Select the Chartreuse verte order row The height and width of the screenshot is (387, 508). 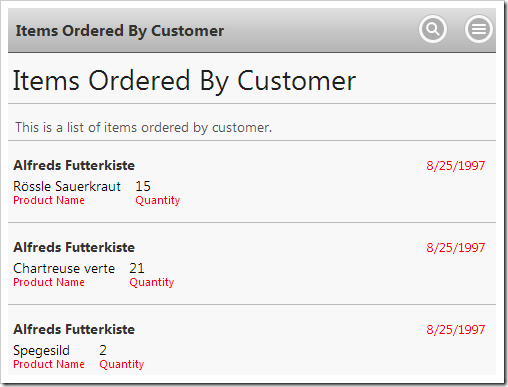252,264
